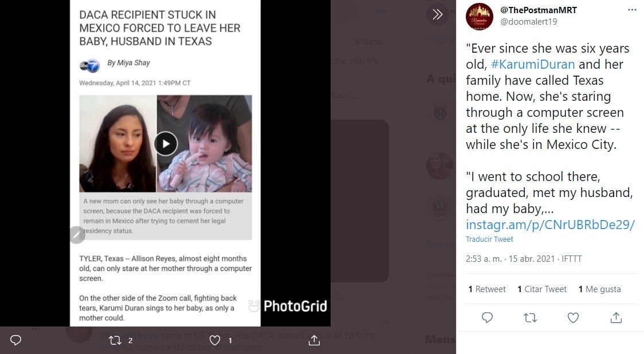Retweet using the sidebar retweet icon

(530, 317)
